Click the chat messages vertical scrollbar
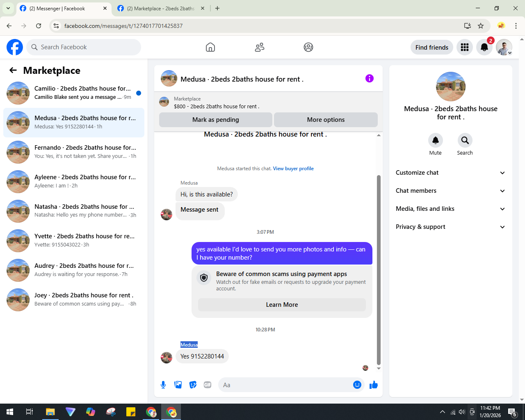Image resolution: width=525 pixels, height=420 pixels. [379, 269]
